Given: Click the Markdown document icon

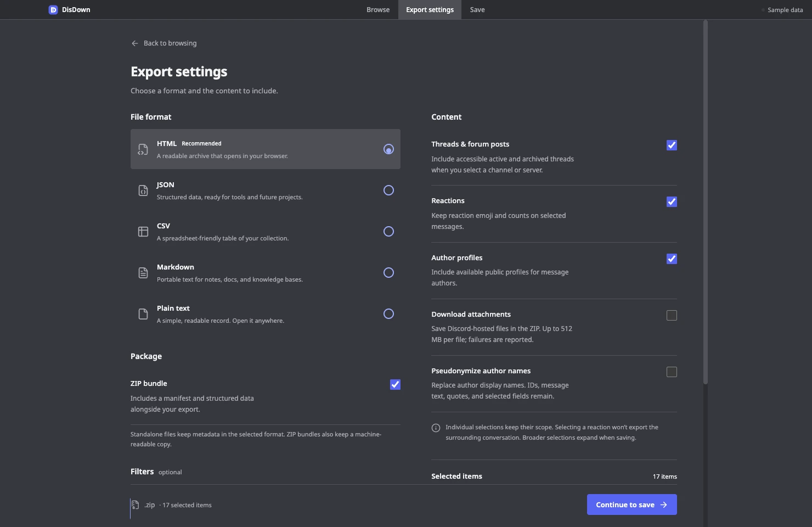Looking at the screenshot, I should tap(143, 273).
